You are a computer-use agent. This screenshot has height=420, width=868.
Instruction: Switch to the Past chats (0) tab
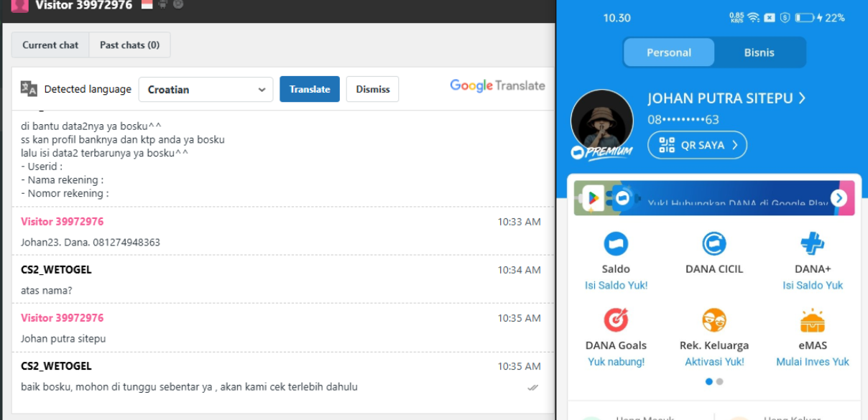[x=129, y=45]
